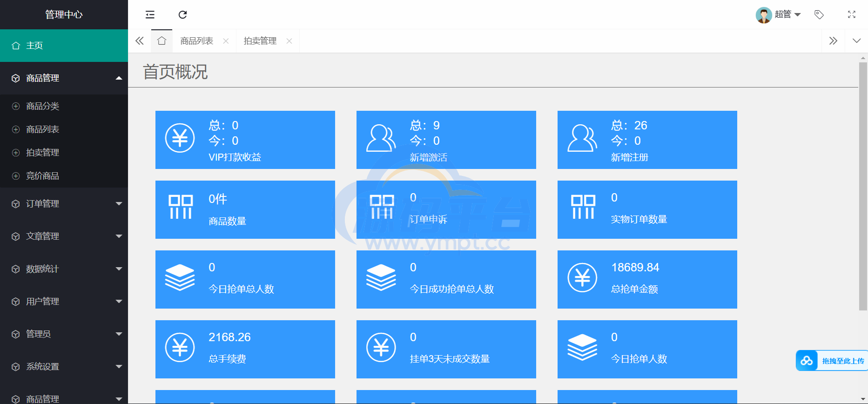Open the tag icon in the top right
The width and height of the screenshot is (868, 404).
tap(819, 14)
